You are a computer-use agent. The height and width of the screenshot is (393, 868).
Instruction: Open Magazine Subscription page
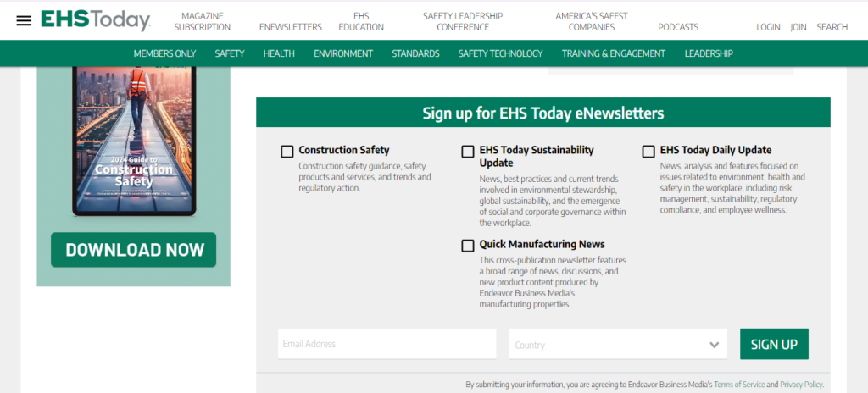coord(202,21)
